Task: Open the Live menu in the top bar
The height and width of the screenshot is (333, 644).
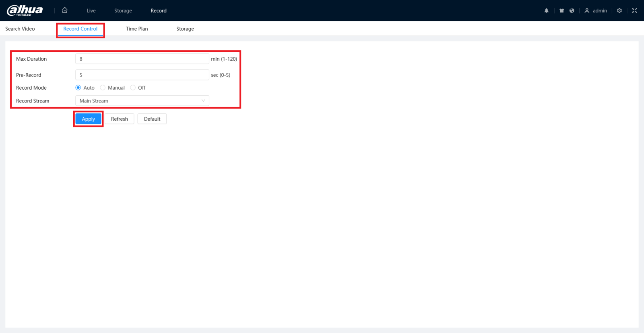Action: click(x=91, y=10)
